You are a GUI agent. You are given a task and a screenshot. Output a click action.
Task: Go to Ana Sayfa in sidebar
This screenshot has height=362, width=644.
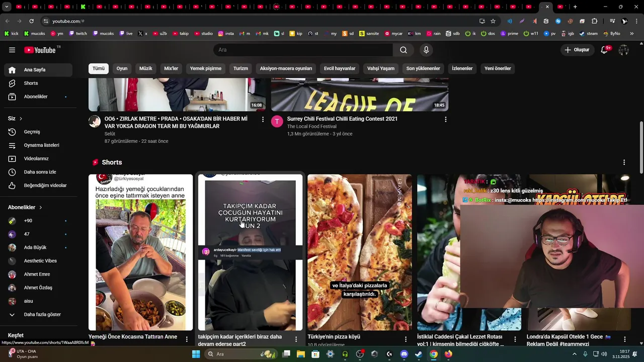pos(38,70)
